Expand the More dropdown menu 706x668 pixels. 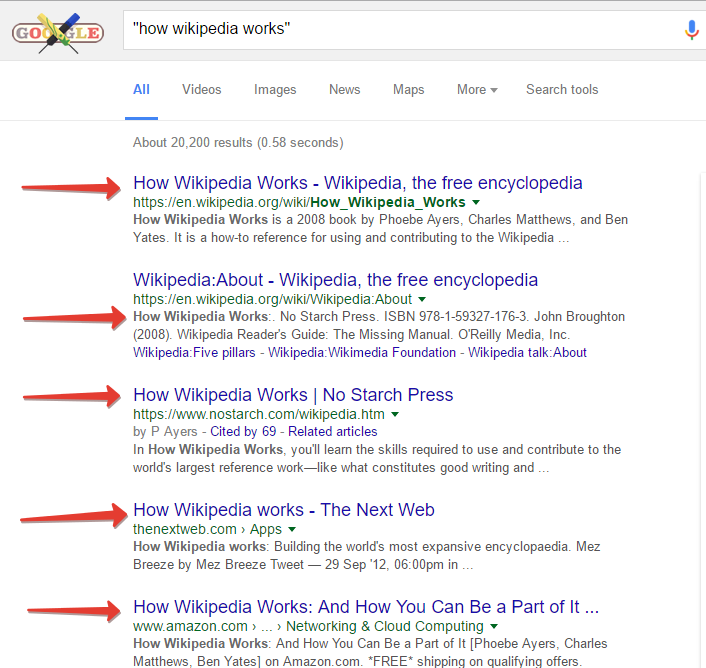[x=477, y=90]
